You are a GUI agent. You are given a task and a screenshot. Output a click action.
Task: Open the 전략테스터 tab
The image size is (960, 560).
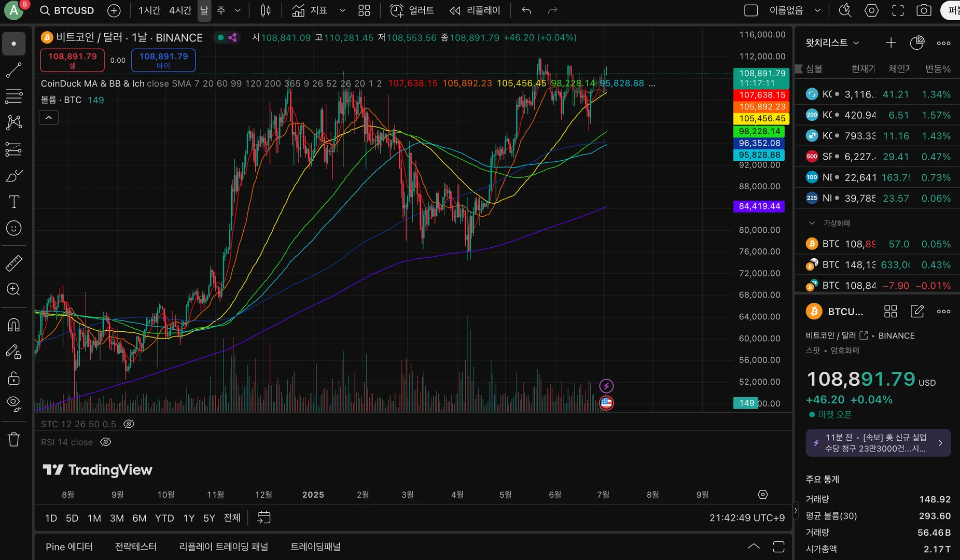click(136, 547)
